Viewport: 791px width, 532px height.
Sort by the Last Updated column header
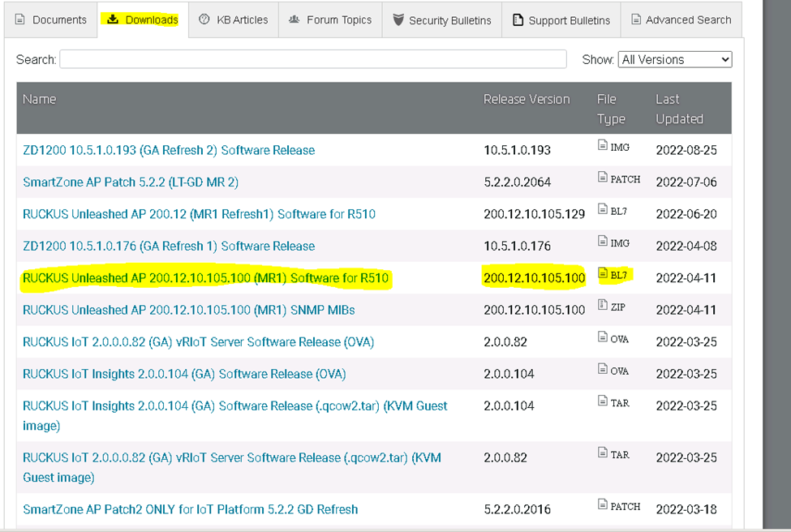pyautogui.click(x=679, y=109)
